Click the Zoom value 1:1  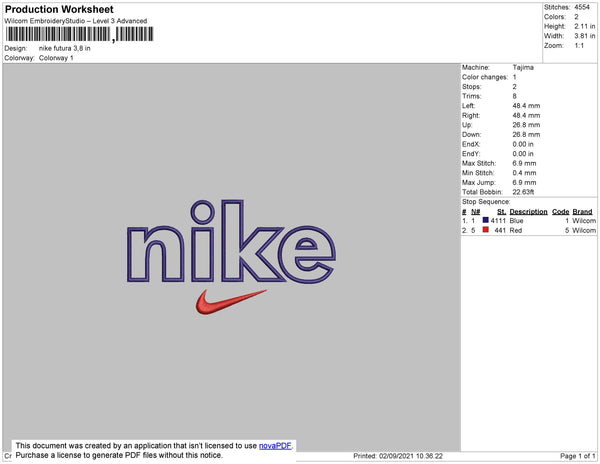579,46
